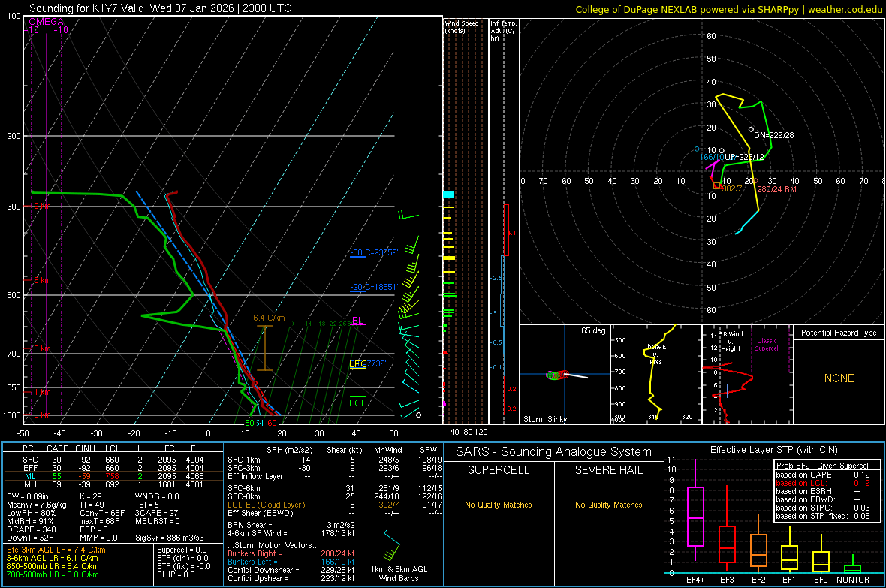Click the Sfc-3km AGL LR = 7.4 C/km line
The width and height of the screenshot is (886, 588).
pyautogui.click(x=56, y=550)
